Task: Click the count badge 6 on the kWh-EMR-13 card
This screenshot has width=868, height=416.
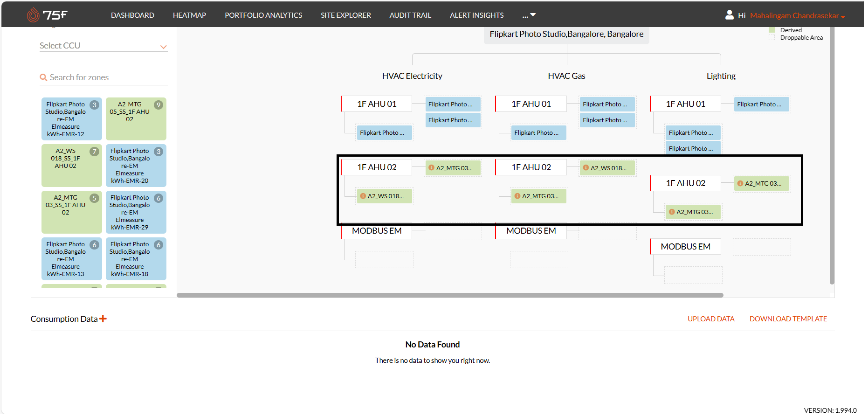Action: pos(95,245)
